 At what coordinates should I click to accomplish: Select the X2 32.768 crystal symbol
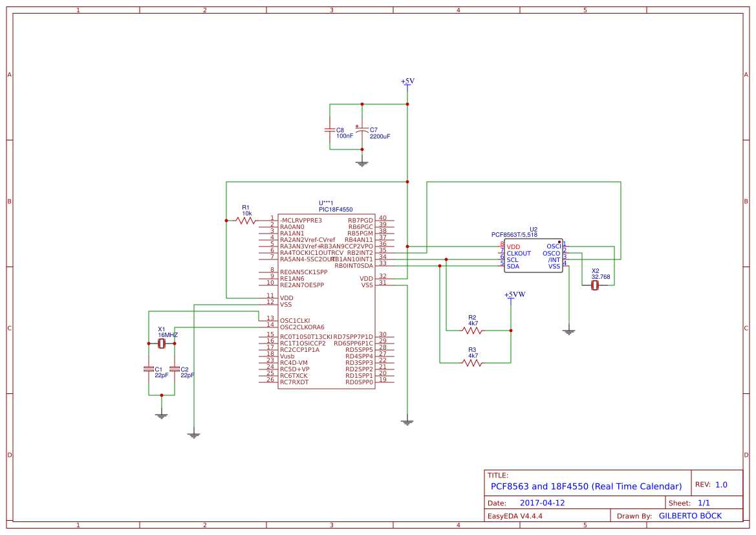pyautogui.click(x=595, y=285)
